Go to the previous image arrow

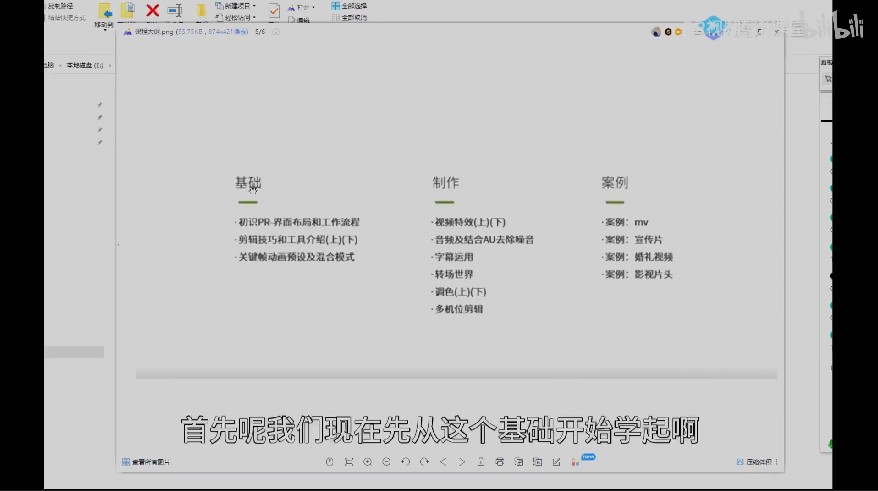coord(443,462)
